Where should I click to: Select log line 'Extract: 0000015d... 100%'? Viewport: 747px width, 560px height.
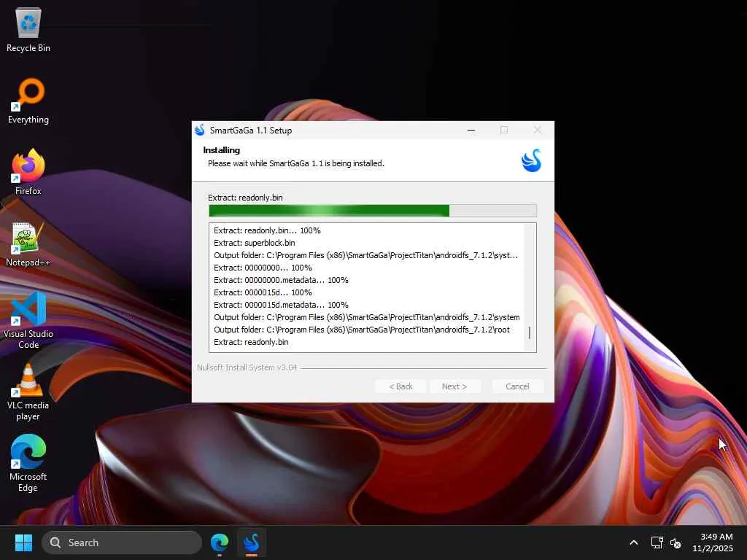coord(263,292)
